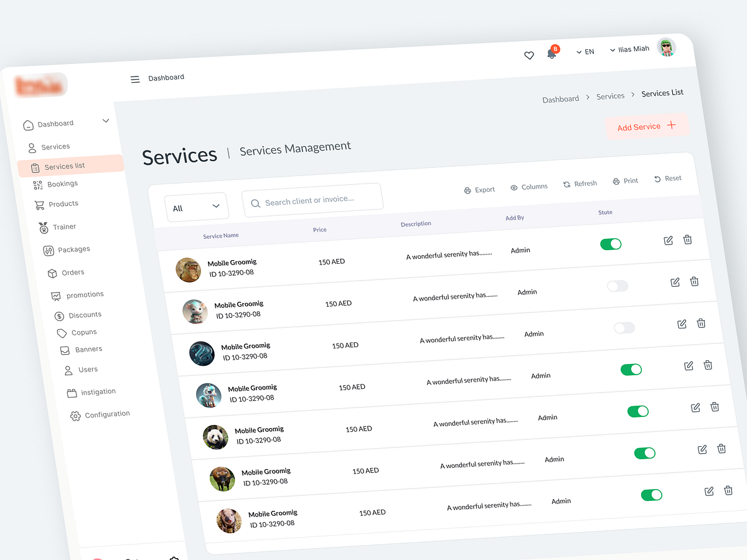Viewport: 747px width, 560px height.
Task: Open the Ilias Miah account dropdown
Action: point(629,49)
